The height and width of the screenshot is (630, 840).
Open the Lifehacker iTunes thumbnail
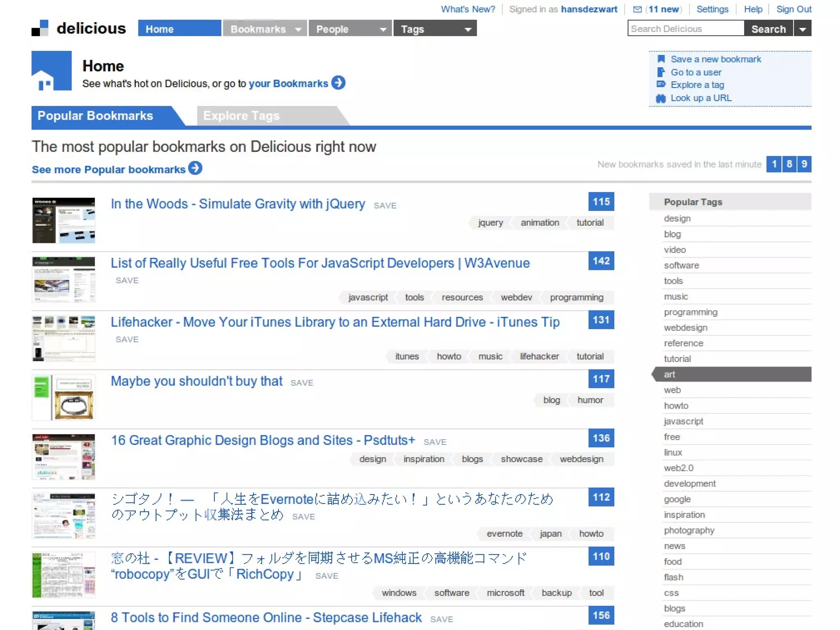(64, 339)
